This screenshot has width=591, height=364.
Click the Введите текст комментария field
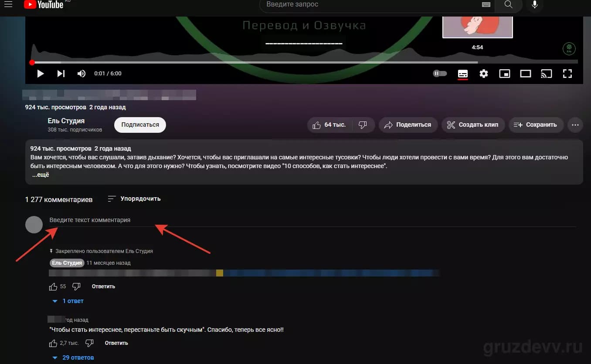pyautogui.click(x=312, y=220)
